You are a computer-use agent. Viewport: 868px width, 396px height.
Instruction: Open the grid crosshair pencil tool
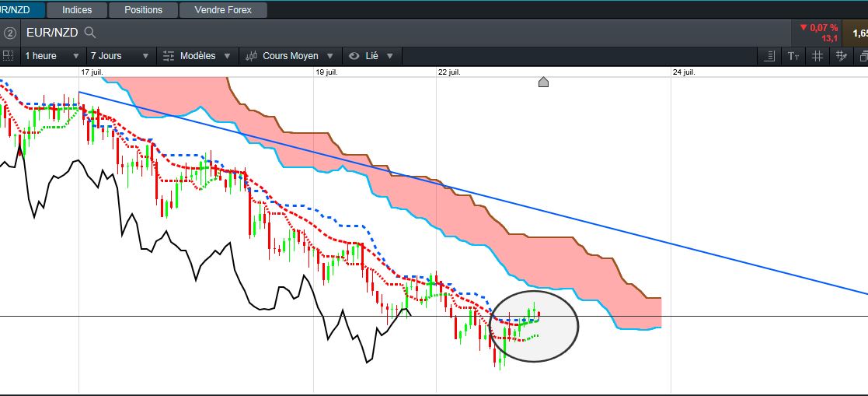coord(842,55)
